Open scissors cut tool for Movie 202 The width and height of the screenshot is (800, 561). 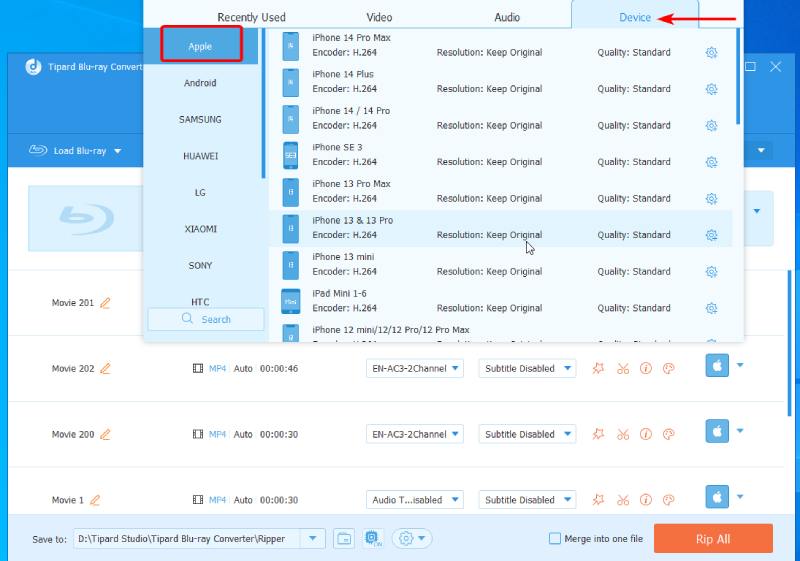[622, 368]
